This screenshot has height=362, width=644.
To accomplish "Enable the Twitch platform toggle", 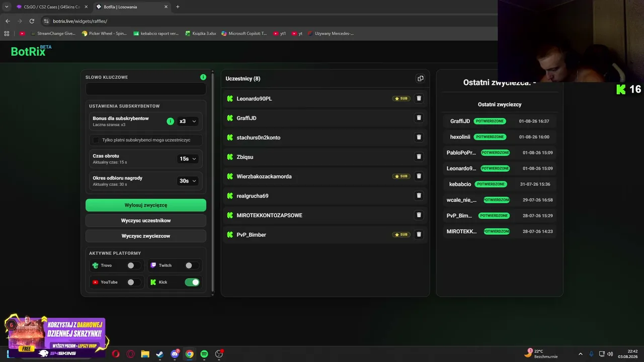I will pos(192,265).
